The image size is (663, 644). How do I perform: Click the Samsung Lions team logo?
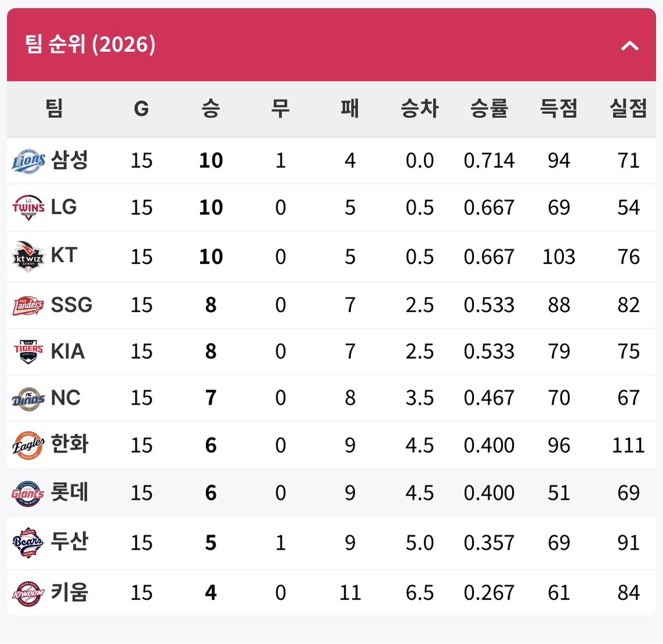click(x=28, y=161)
